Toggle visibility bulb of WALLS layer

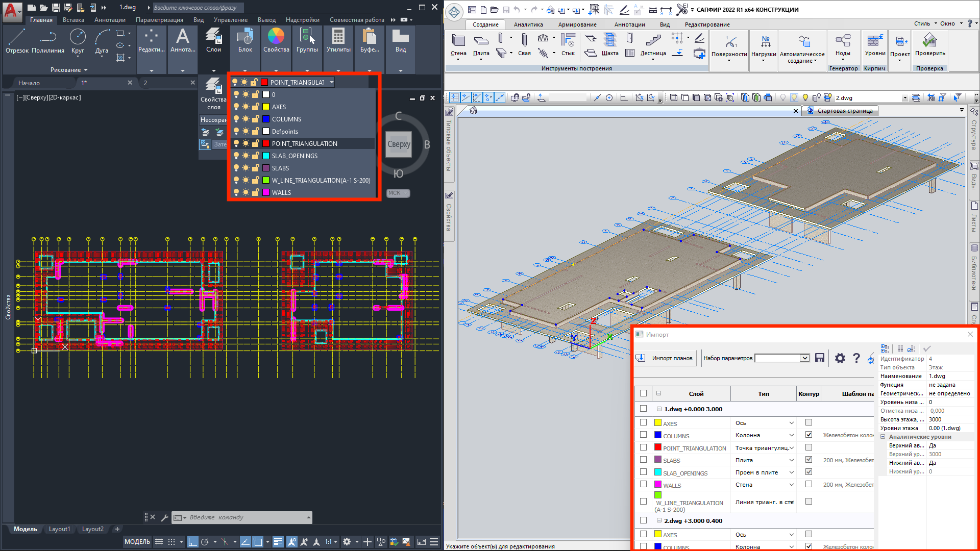click(236, 192)
